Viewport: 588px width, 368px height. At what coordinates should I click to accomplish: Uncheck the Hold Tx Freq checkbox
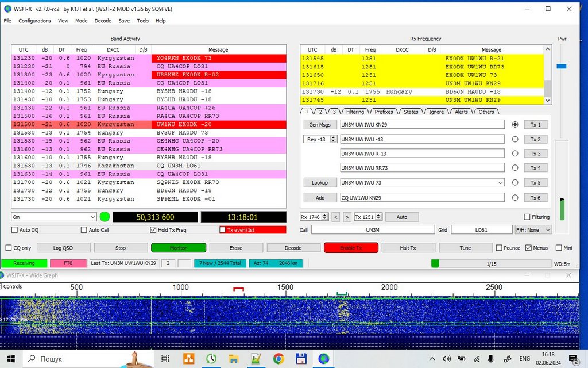(153, 230)
